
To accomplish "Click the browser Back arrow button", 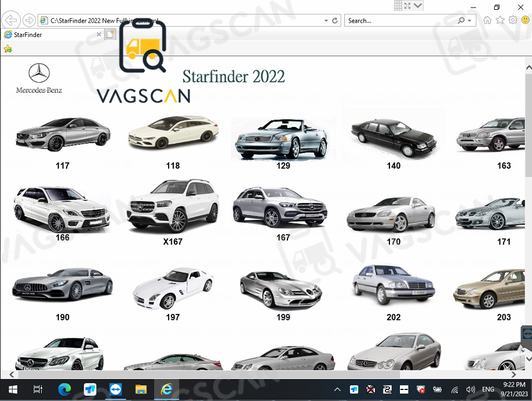I will click(x=11, y=20).
